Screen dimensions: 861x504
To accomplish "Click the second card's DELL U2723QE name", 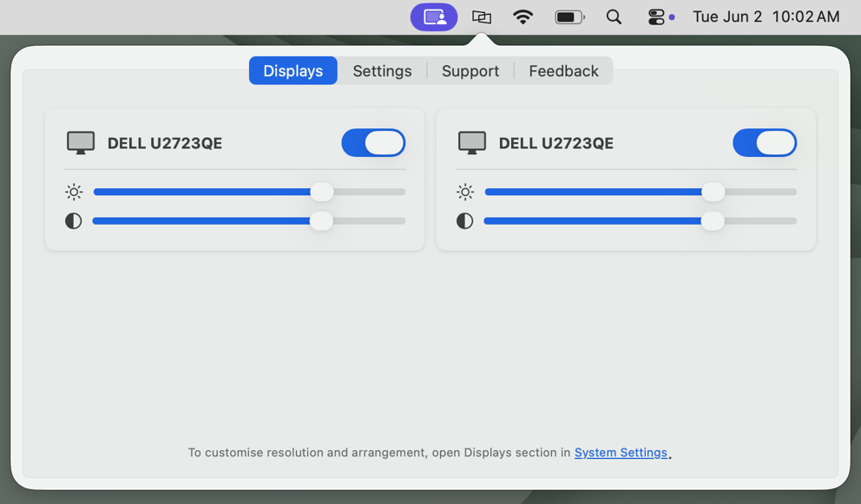I will (x=556, y=143).
